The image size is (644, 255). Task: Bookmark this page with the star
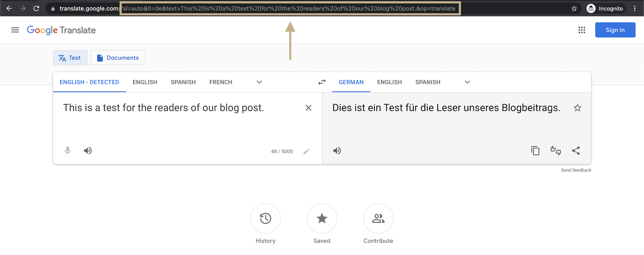(x=574, y=8)
